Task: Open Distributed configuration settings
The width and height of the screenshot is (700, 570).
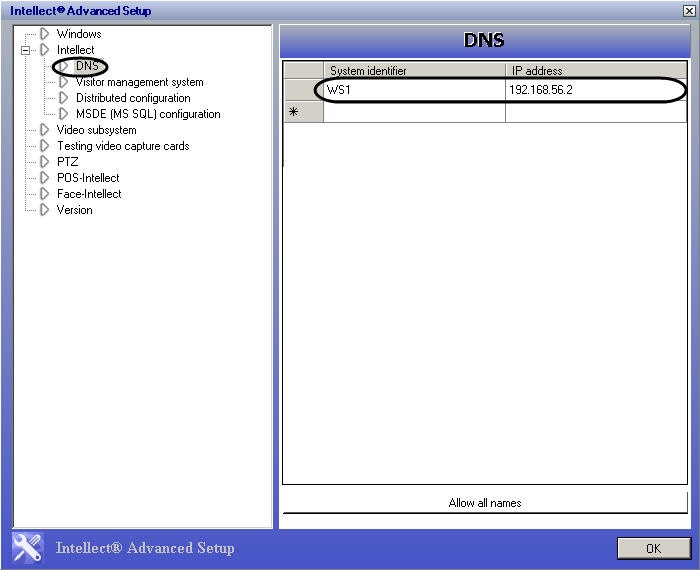Action: coord(133,98)
